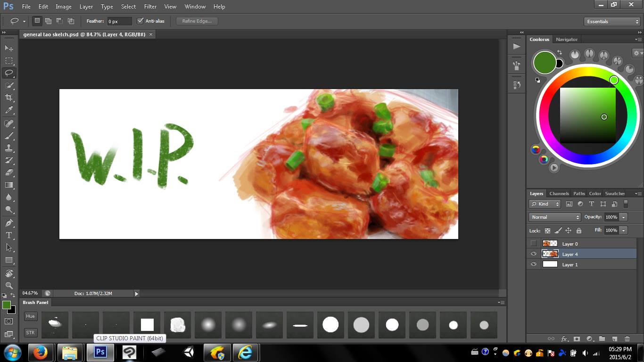Screen dimensions: 644x362
Task: Uncheck the Anti-alias checkbox
Action: click(140, 21)
